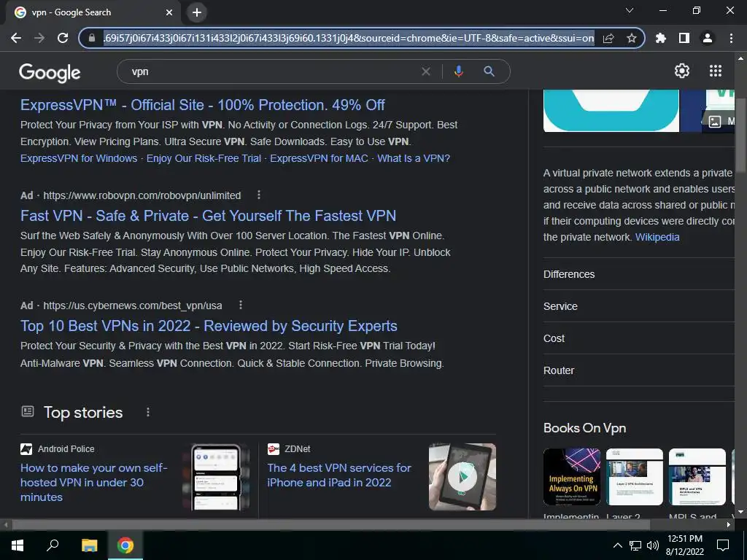This screenshot has height=560, width=747.
Task: Open ExpressVPN Official Site ad title
Action: [x=203, y=105]
